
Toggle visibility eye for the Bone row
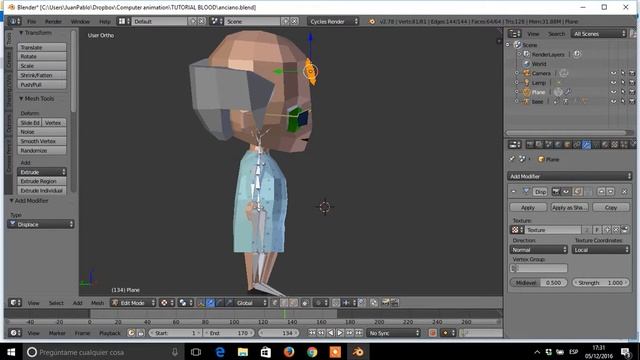(613, 102)
